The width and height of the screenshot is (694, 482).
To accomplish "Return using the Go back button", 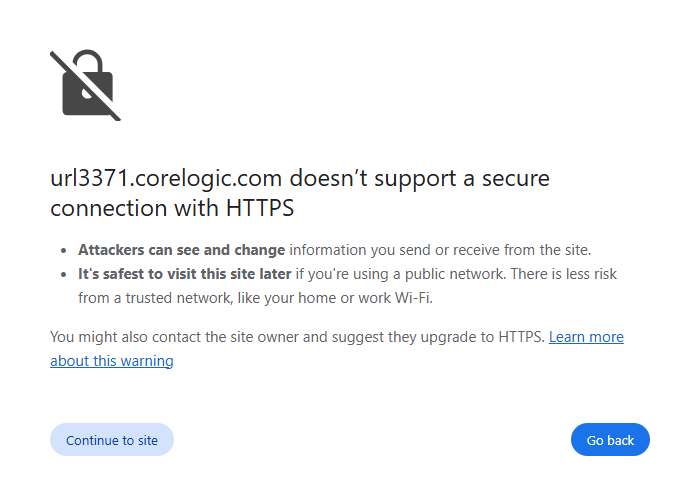I will click(610, 440).
